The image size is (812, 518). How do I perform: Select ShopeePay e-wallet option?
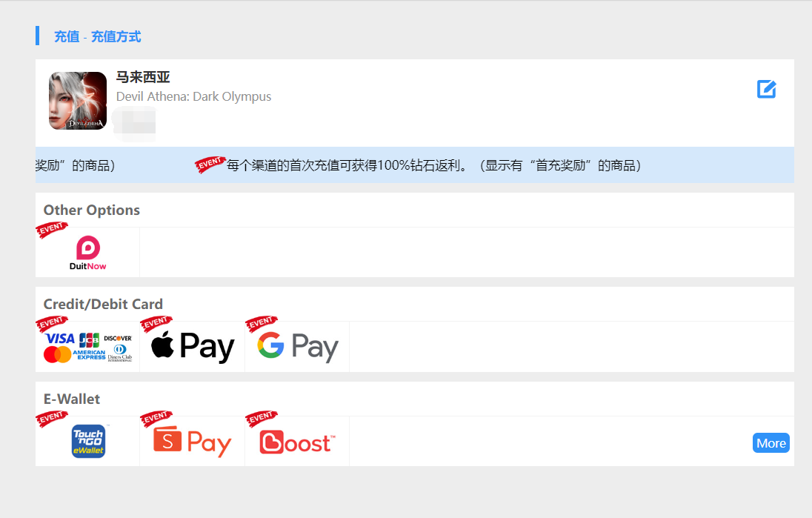point(192,442)
